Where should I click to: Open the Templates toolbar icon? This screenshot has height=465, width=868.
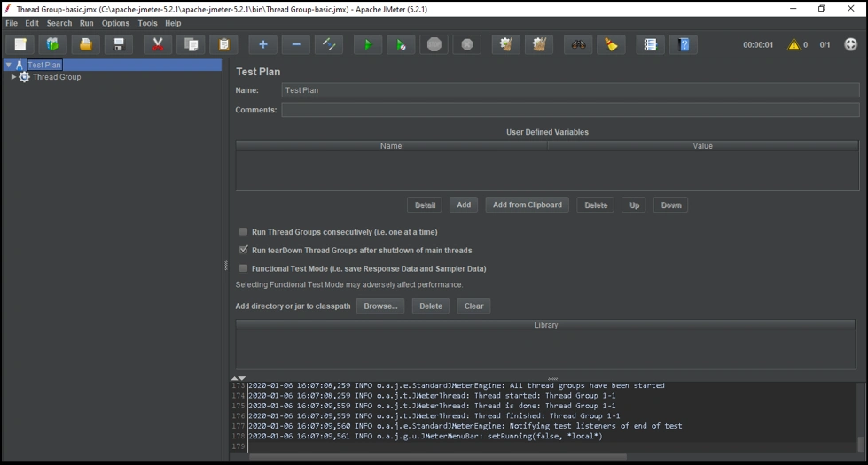[52, 44]
